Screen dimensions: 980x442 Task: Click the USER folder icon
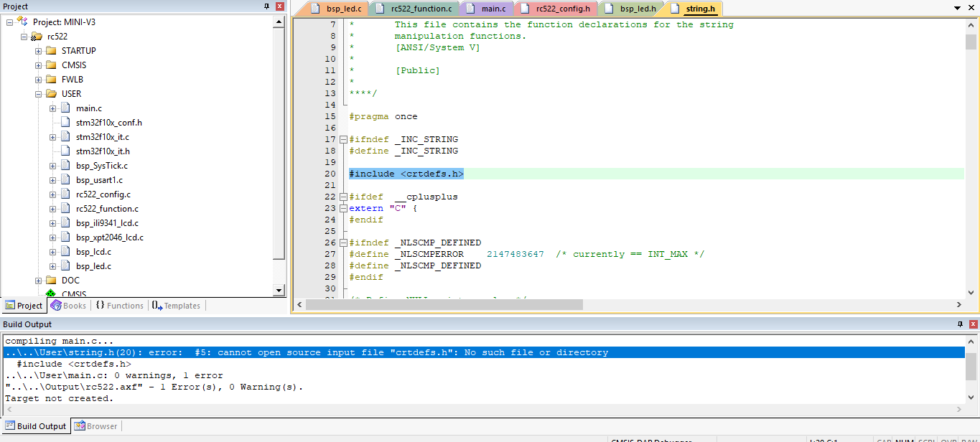(x=51, y=94)
